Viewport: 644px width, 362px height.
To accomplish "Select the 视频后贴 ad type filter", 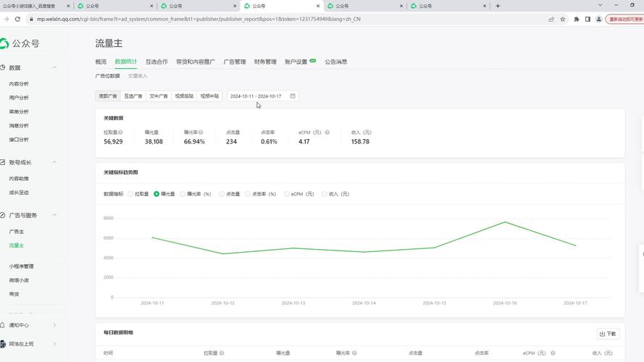I will [x=184, y=96].
